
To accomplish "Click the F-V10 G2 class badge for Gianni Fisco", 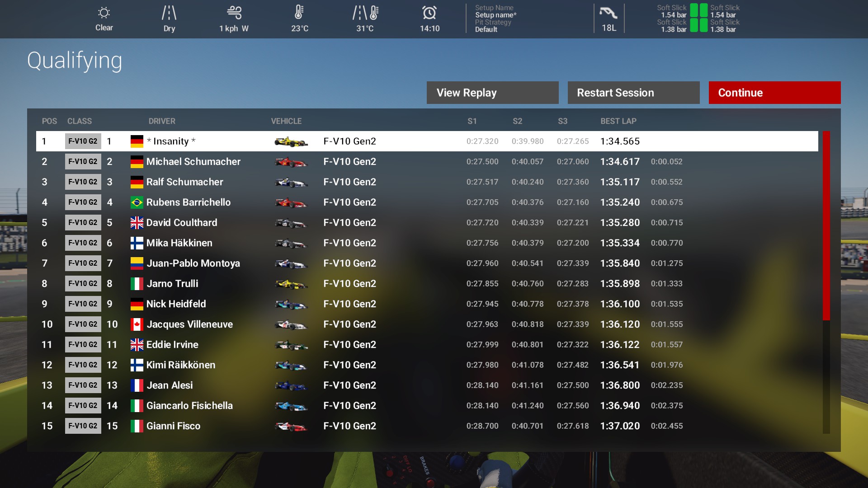I will click(x=83, y=426).
